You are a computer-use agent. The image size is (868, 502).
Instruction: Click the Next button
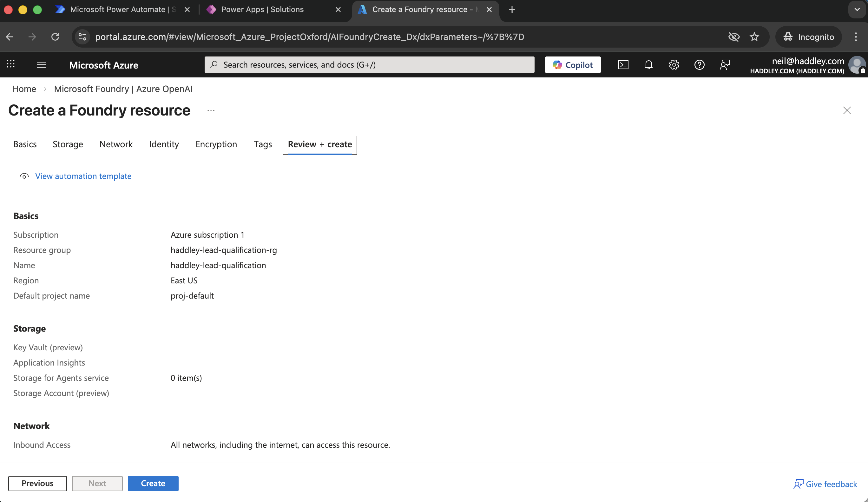tap(97, 483)
